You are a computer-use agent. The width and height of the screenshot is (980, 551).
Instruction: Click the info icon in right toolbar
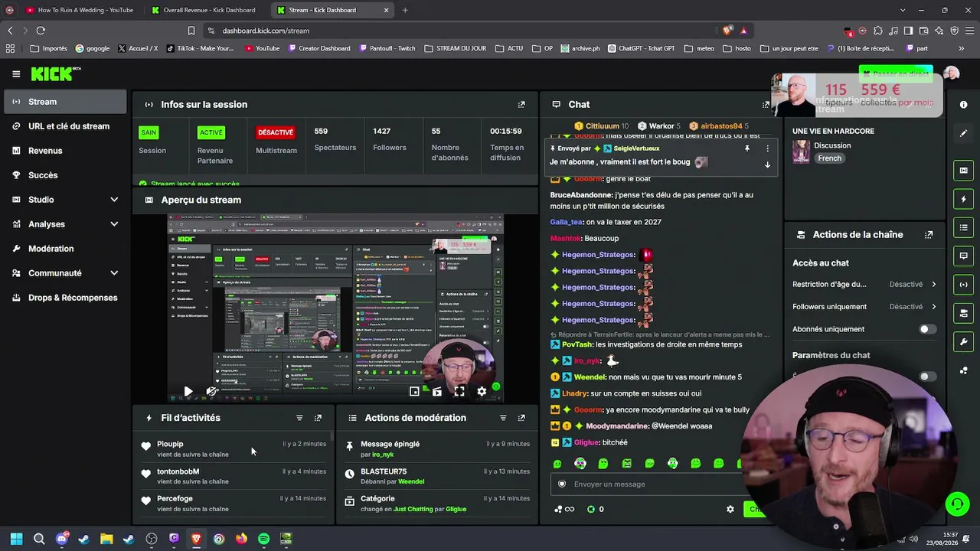(963, 105)
